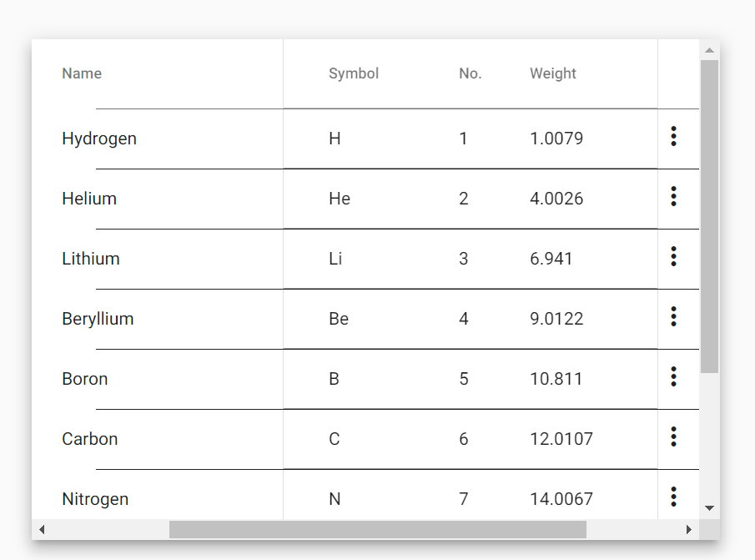Click the horizontal scrollbar left arrow

41,528
